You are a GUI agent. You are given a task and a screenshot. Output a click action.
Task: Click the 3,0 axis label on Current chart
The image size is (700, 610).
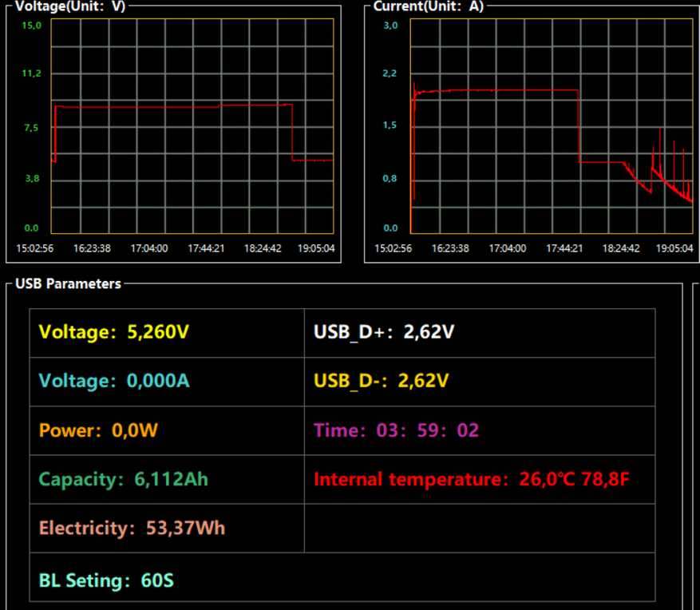(x=390, y=26)
